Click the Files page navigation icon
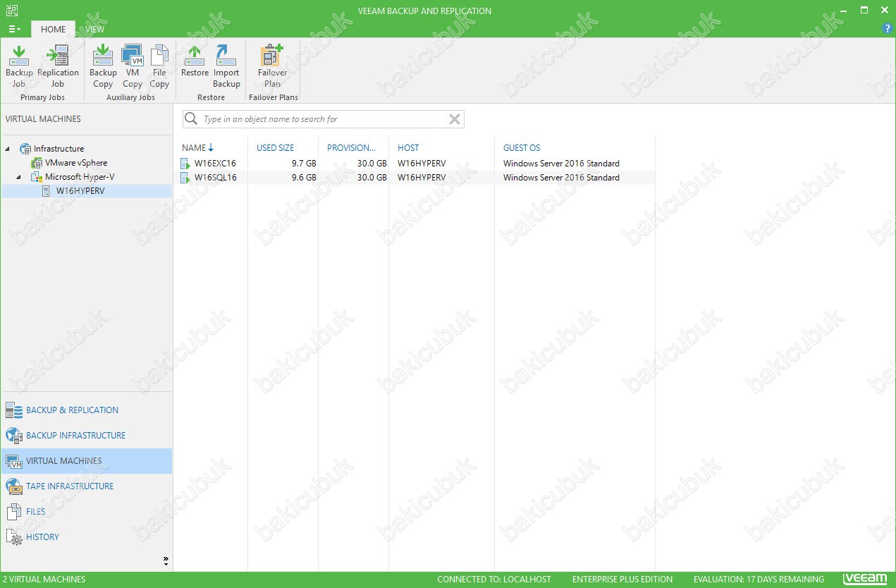This screenshot has width=896, height=588. pos(14,512)
